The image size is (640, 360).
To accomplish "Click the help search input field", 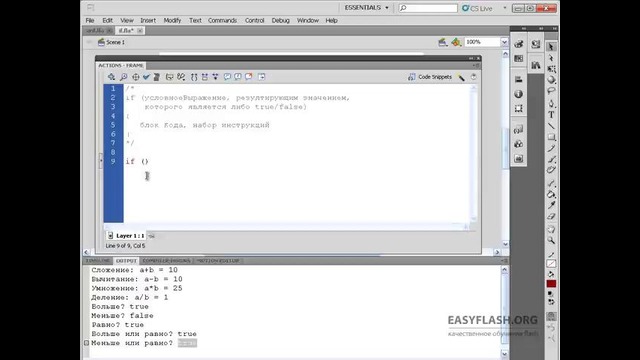I will pos(428,8).
